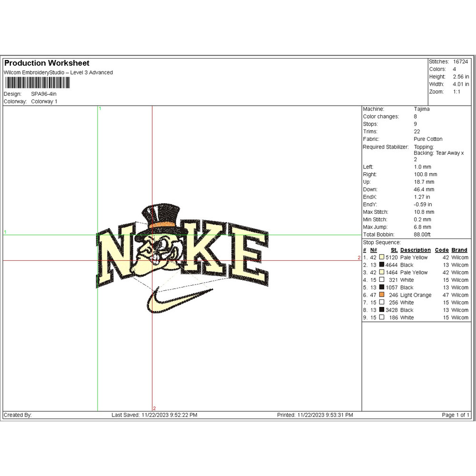Image resolution: width=476 pixels, height=476 pixels.
Task: Click the Stitches value 16724
Action: (x=460, y=62)
